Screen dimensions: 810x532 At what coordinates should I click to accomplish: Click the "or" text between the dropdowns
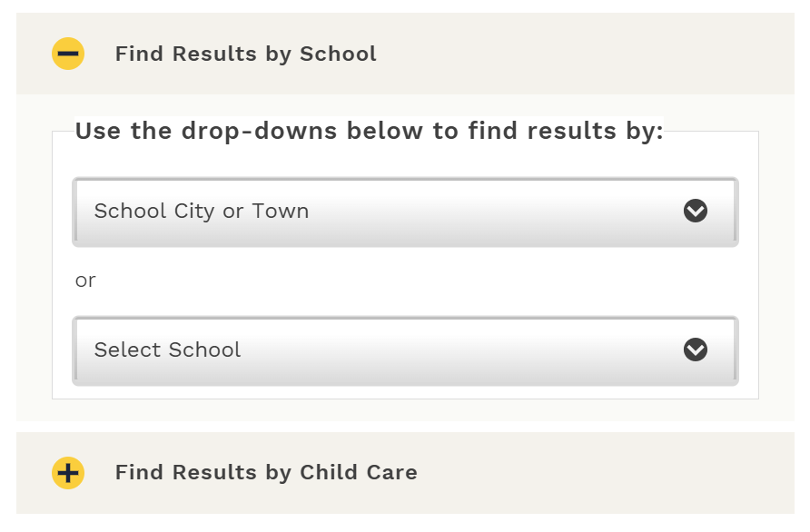tap(85, 281)
